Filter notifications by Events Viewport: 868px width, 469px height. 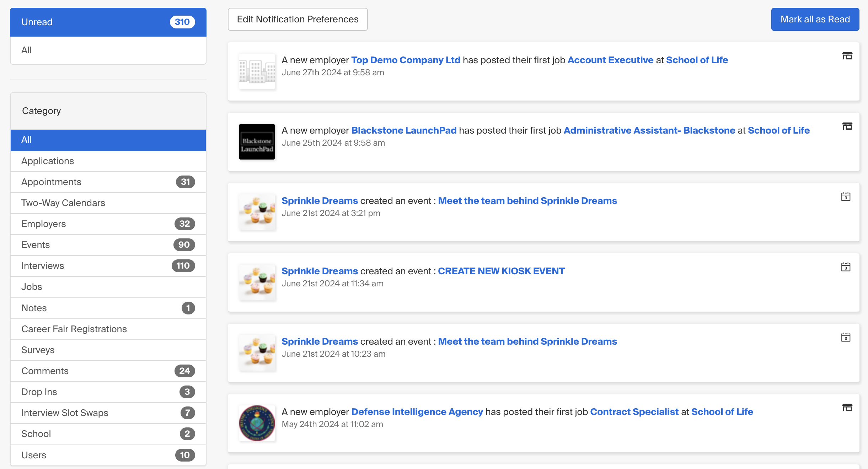(x=108, y=245)
